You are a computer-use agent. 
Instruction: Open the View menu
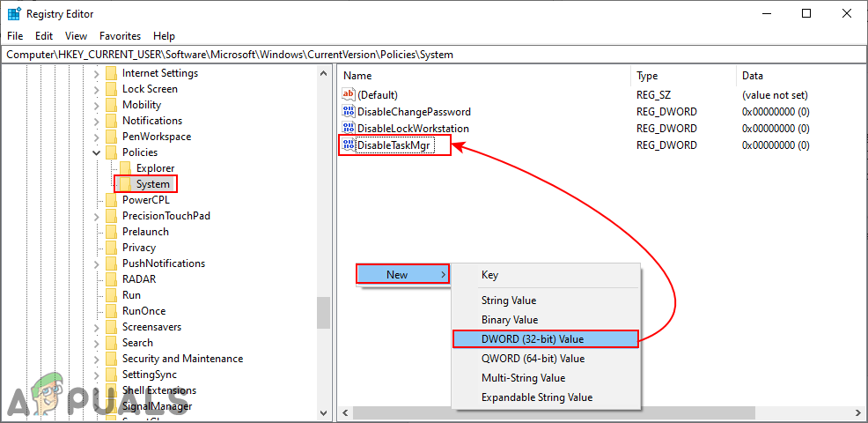(76, 36)
